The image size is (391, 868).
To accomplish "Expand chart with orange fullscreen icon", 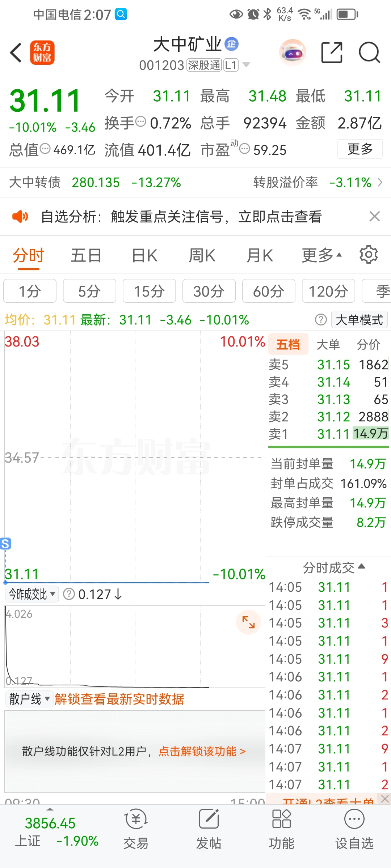I will click(x=248, y=622).
